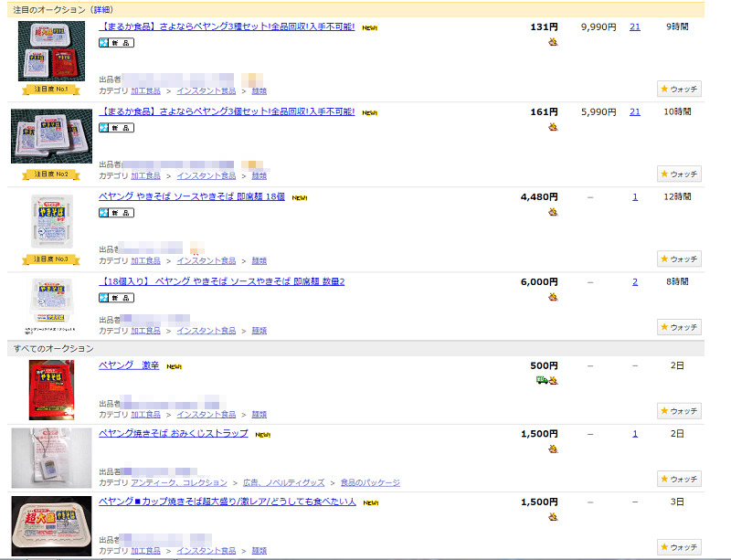Open インスタント食品 category in 超大盛り listing
731x560 pixels.
207,551
